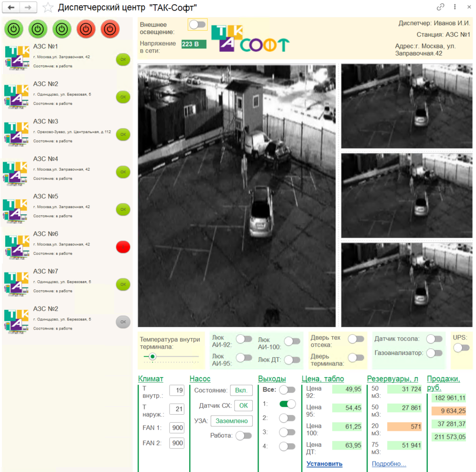Open the three-dot more options menu
Image resolution: width=476 pixels, height=472 pixels.
455,7
